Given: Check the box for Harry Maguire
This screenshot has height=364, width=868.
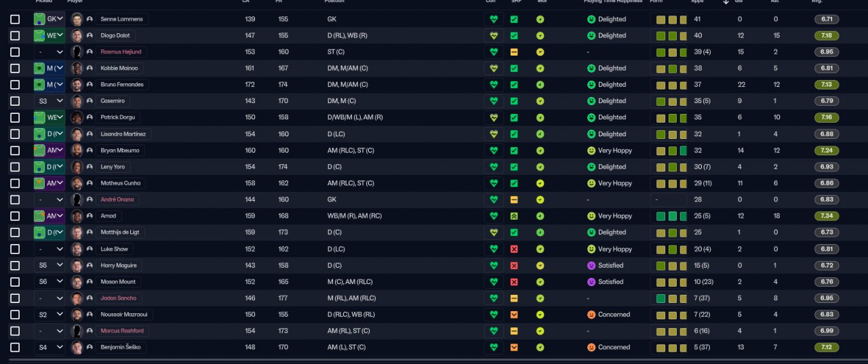Looking at the screenshot, I should tap(15, 265).
